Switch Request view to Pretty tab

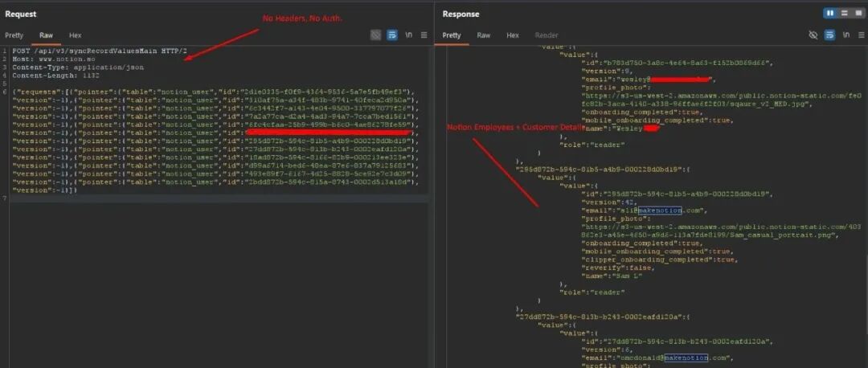coord(14,35)
